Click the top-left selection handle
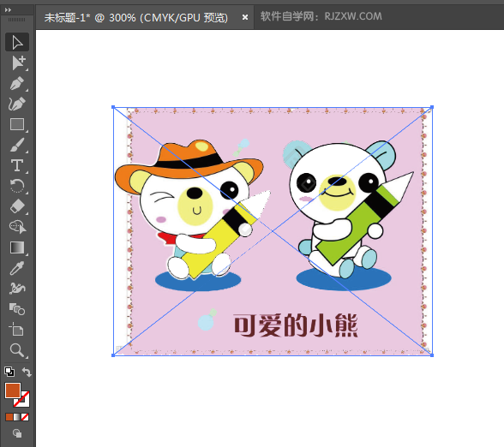The width and height of the screenshot is (504, 447). click(113, 107)
